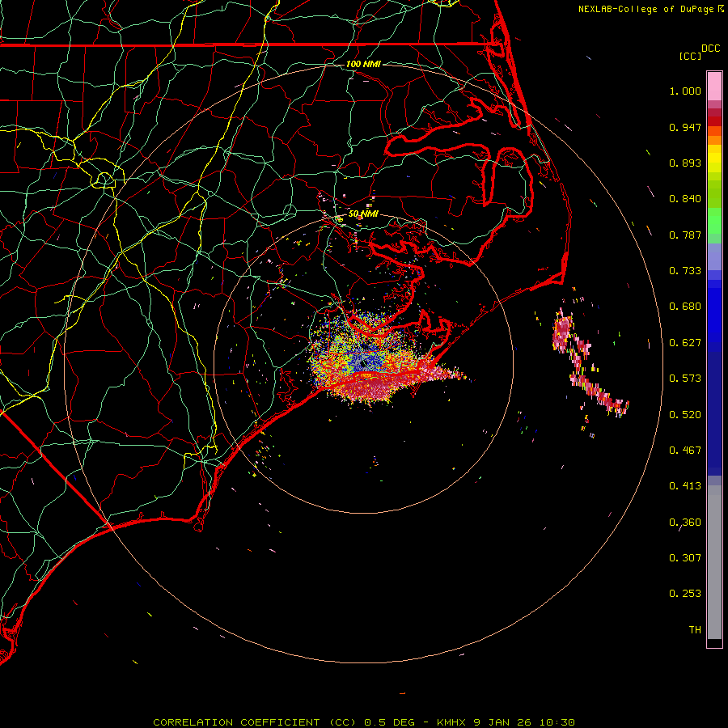Select the 1.000 scale value
Image resolution: width=728 pixels, height=728 pixels.
685,91
